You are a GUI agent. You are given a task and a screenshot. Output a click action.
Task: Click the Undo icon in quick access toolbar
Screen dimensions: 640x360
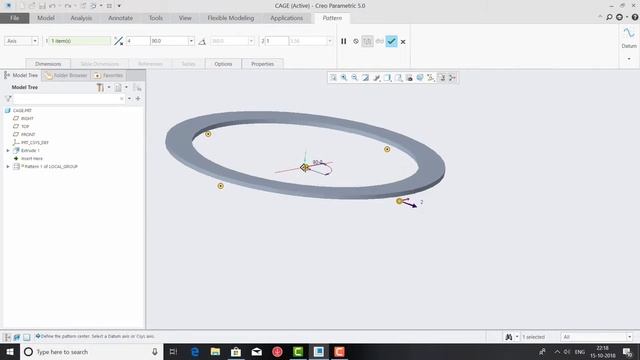(52, 6)
